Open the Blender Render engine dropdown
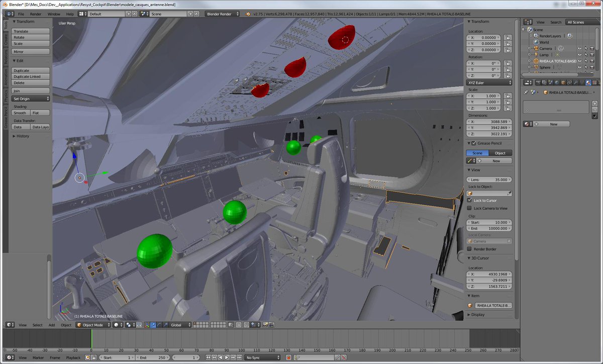The width and height of the screenshot is (603, 364). click(x=223, y=14)
